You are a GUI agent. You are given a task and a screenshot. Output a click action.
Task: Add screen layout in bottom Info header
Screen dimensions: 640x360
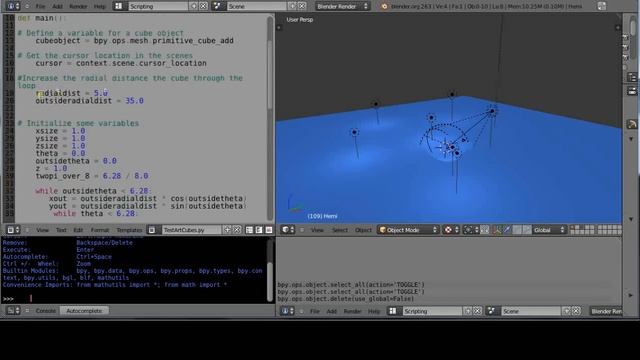(x=468, y=311)
